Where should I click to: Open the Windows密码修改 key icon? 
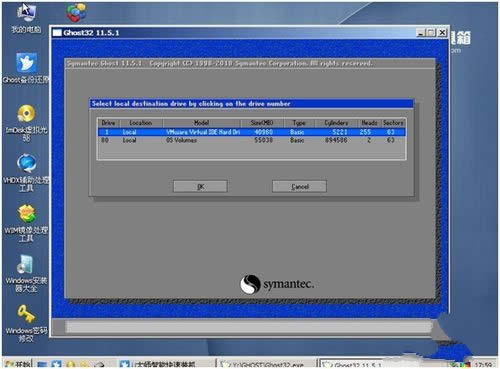click(26, 323)
